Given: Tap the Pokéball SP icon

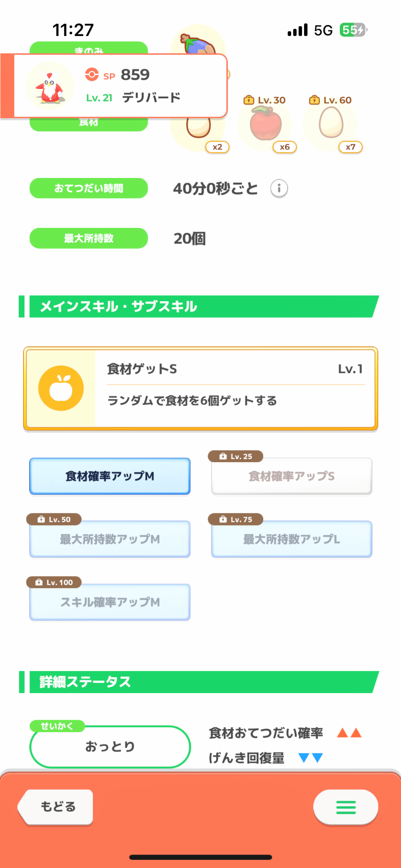Looking at the screenshot, I should click(92, 75).
